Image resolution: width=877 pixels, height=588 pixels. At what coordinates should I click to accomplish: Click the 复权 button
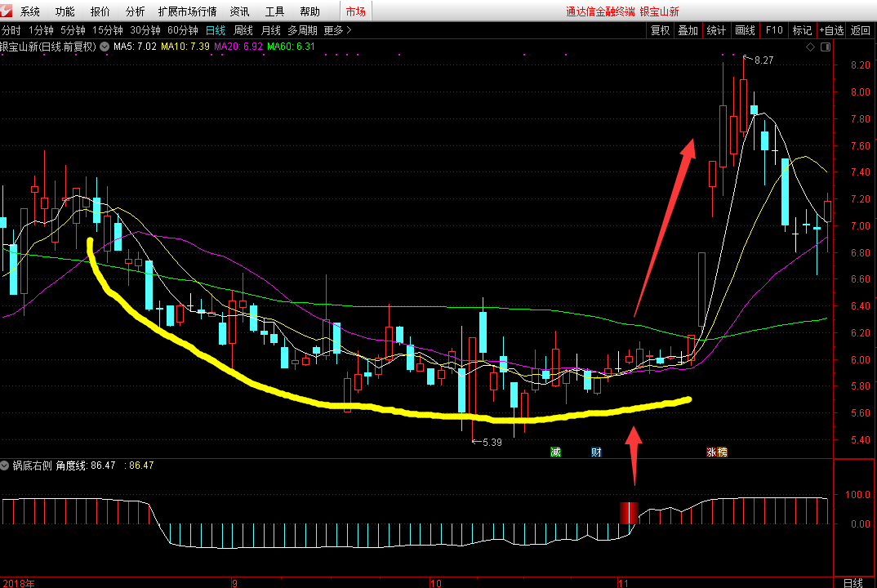click(660, 30)
